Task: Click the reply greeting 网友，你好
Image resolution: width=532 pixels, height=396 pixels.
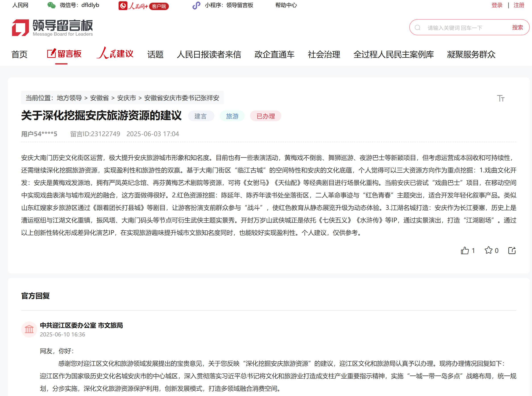Action: click(x=57, y=351)
